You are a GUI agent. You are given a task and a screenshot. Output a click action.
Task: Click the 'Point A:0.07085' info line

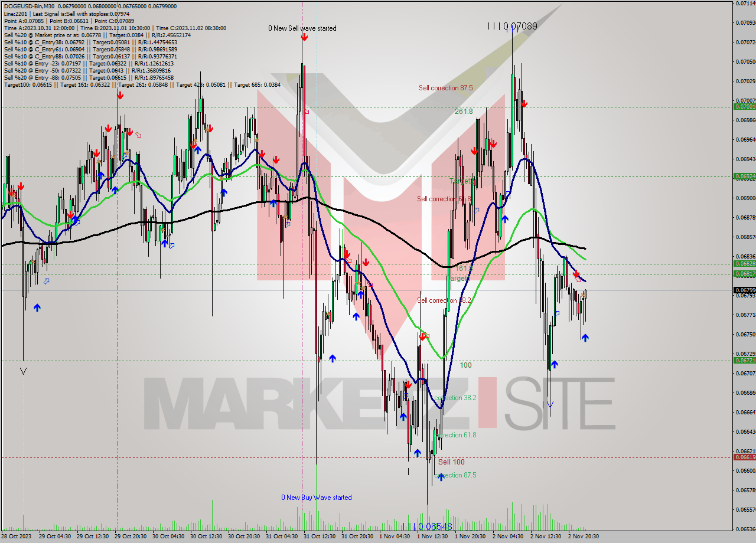pos(69,21)
